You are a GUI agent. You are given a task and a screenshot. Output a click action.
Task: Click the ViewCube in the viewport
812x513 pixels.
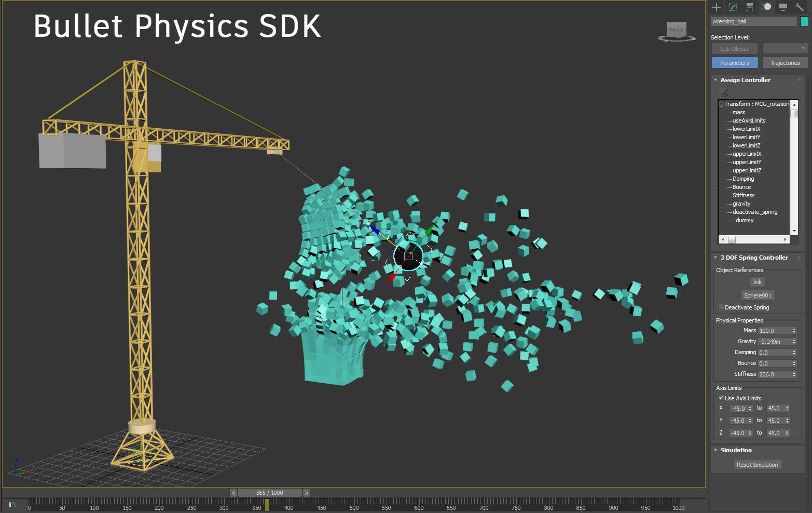tap(677, 31)
